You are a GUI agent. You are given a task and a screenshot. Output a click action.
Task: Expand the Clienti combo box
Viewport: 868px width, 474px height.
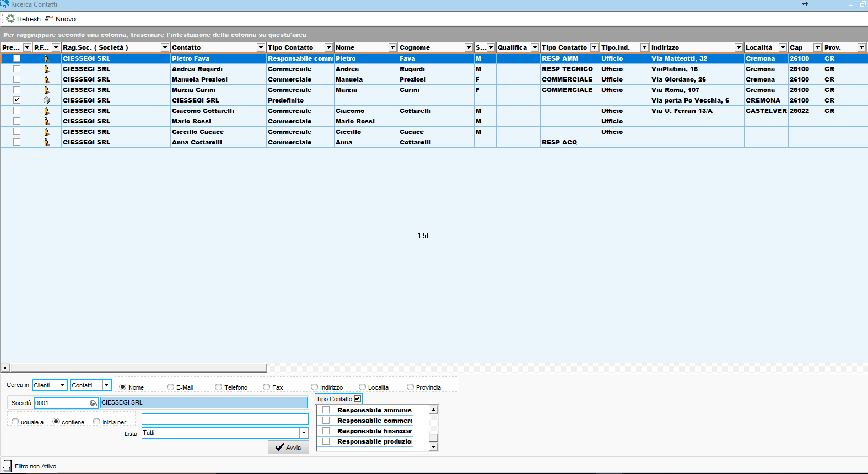pyautogui.click(x=62, y=385)
